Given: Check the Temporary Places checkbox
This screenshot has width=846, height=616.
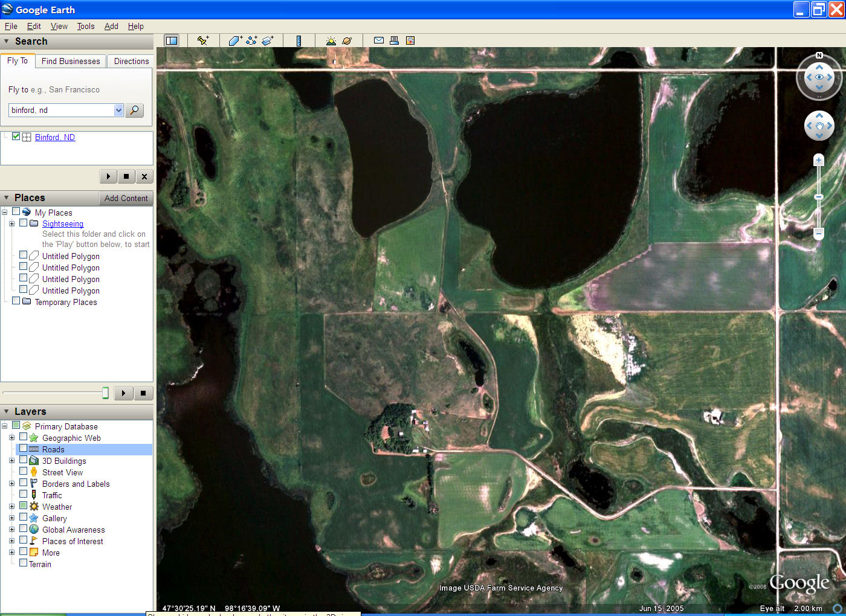Looking at the screenshot, I should point(16,301).
